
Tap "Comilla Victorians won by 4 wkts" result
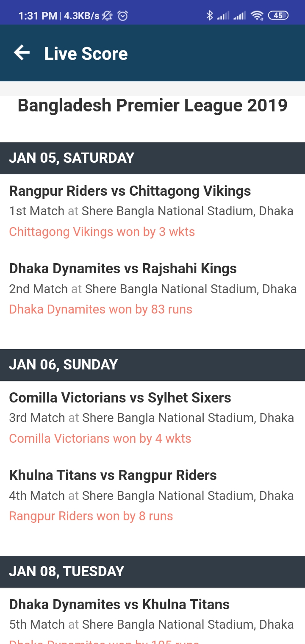(100, 439)
